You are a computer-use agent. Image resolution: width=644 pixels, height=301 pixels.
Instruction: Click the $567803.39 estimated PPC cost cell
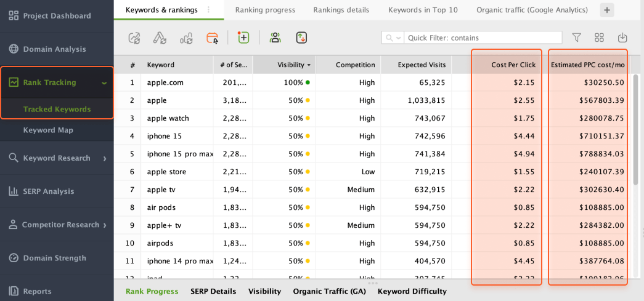pyautogui.click(x=588, y=100)
